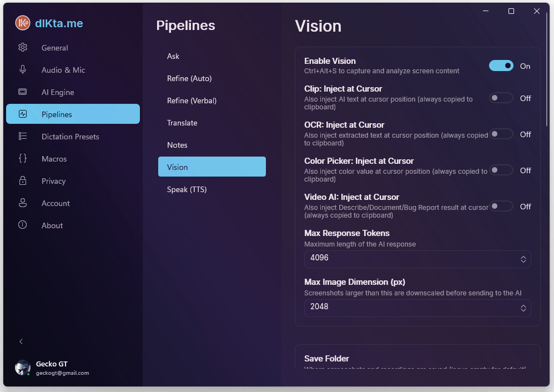Click the General gear icon in sidebar
This screenshot has width=554, height=392.
pos(23,48)
